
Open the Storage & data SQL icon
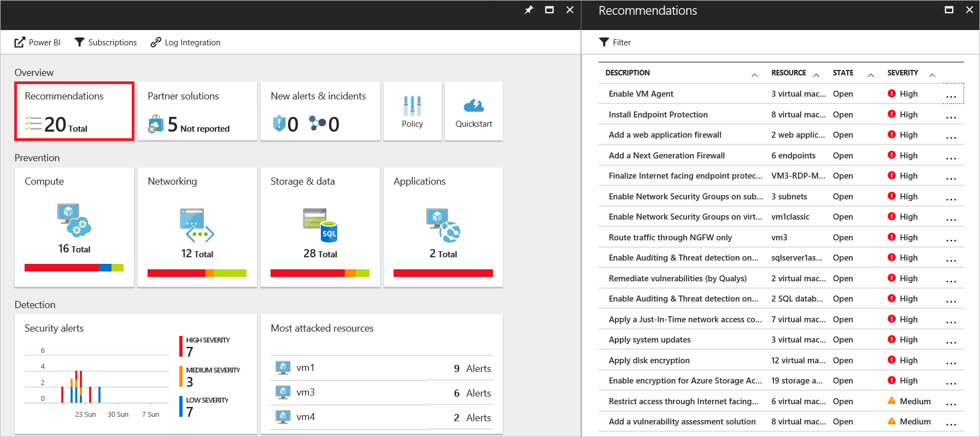[320, 225]
